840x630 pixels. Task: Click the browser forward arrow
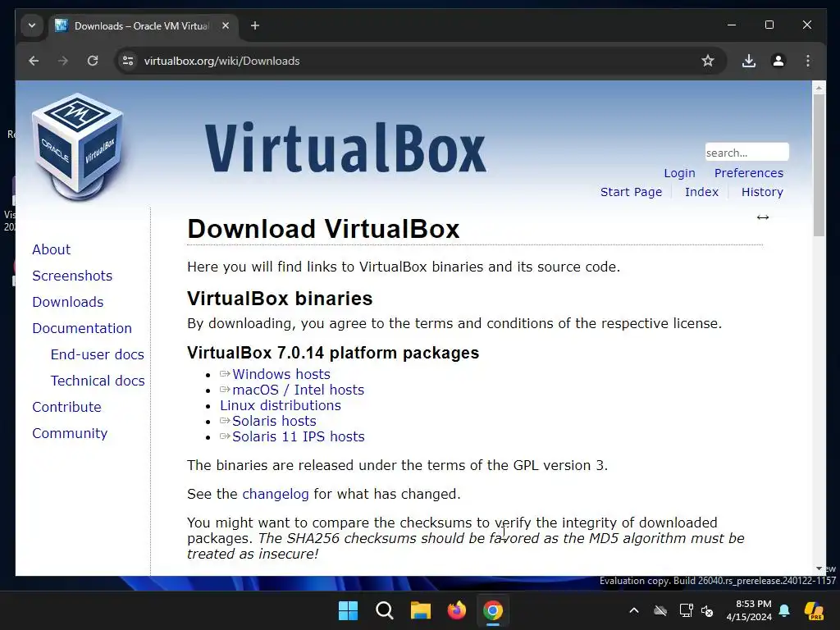63,61
